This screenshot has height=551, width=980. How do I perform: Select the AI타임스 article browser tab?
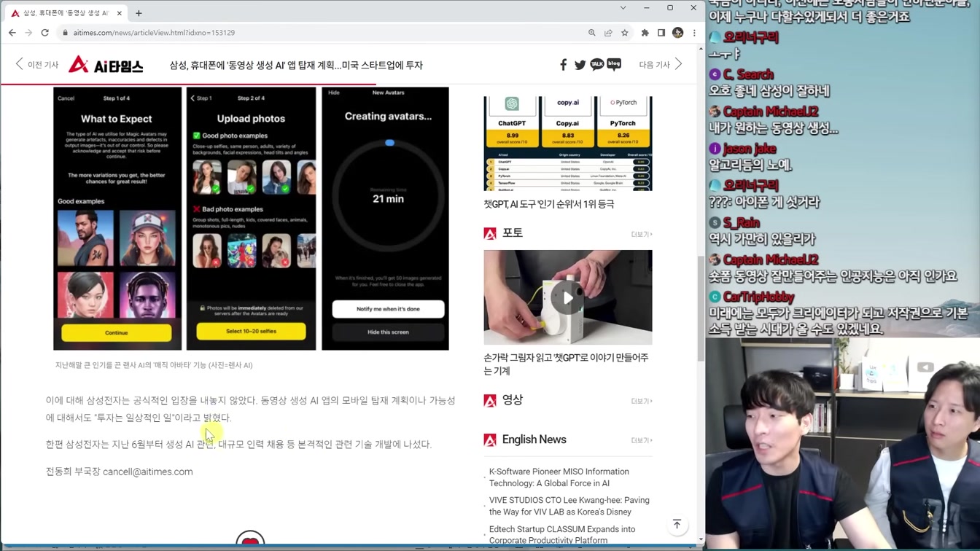(66, 13)
